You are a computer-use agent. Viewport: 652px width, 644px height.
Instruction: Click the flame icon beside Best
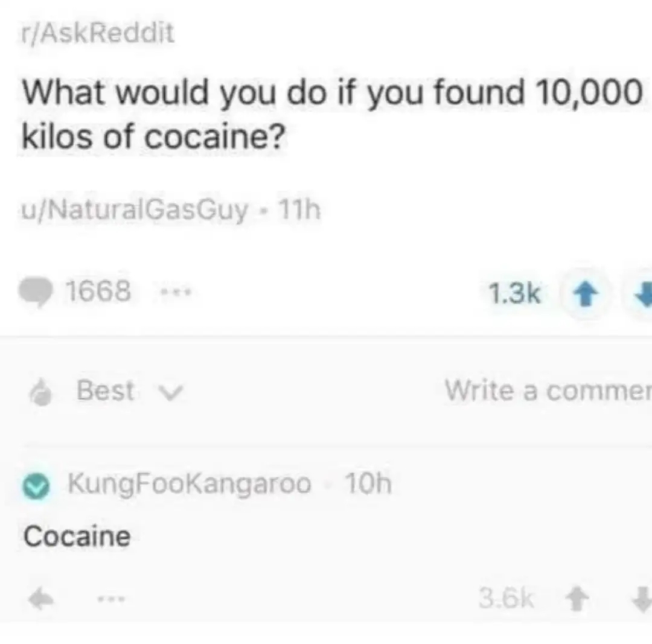pos(41,392)
